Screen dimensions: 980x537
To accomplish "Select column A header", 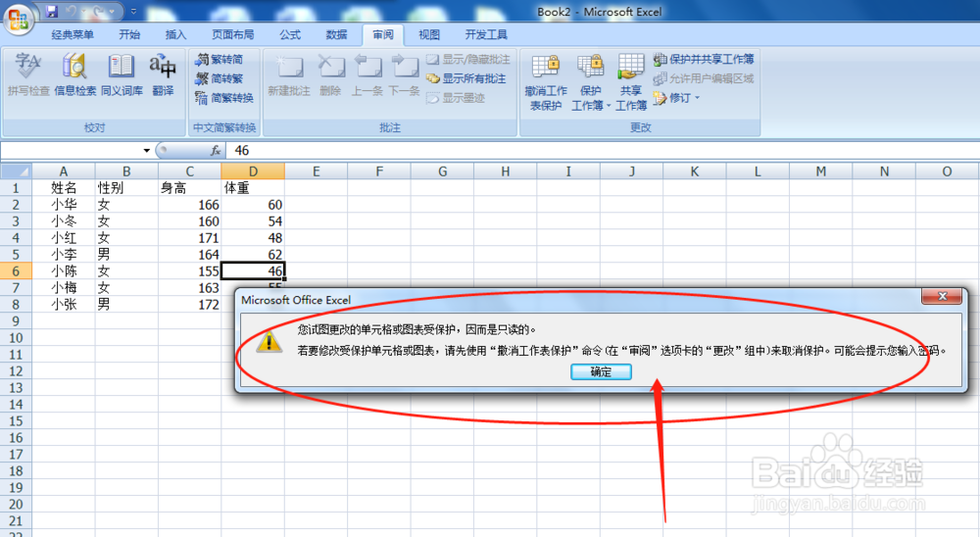I will (64, 171).
